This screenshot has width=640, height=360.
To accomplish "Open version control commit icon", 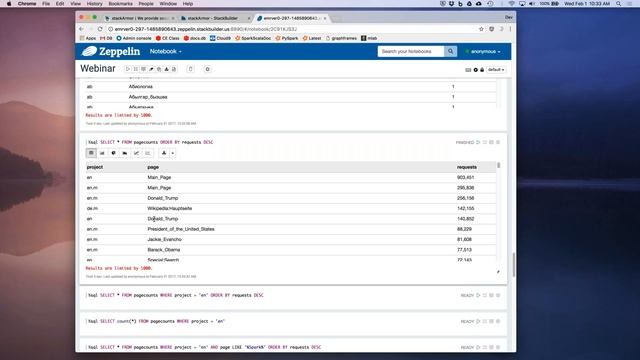I will click(174, 69).
